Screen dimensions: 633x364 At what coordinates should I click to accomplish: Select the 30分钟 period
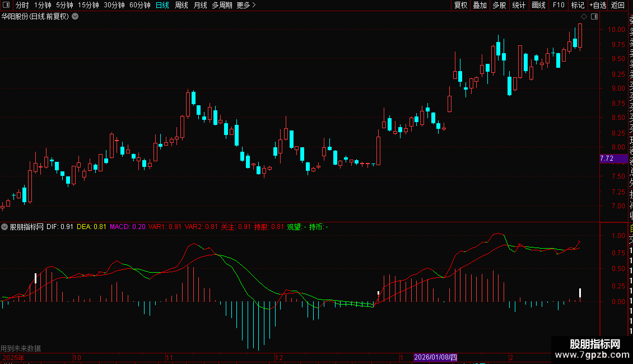click(x=114, y=5)
